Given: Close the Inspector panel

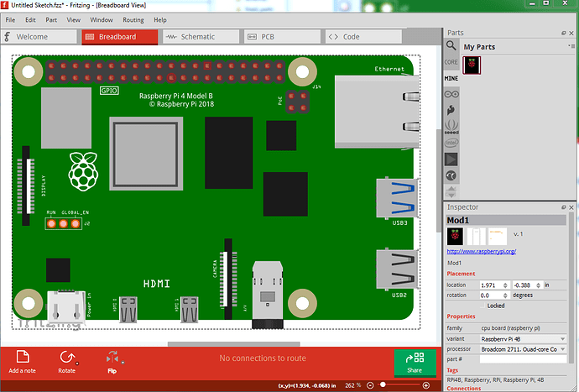Looking at the screenshot, I should [571, 207].
